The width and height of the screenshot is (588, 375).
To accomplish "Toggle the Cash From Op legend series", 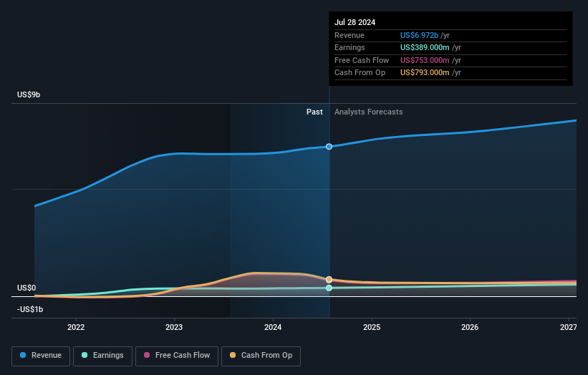I will coord(261,356).
